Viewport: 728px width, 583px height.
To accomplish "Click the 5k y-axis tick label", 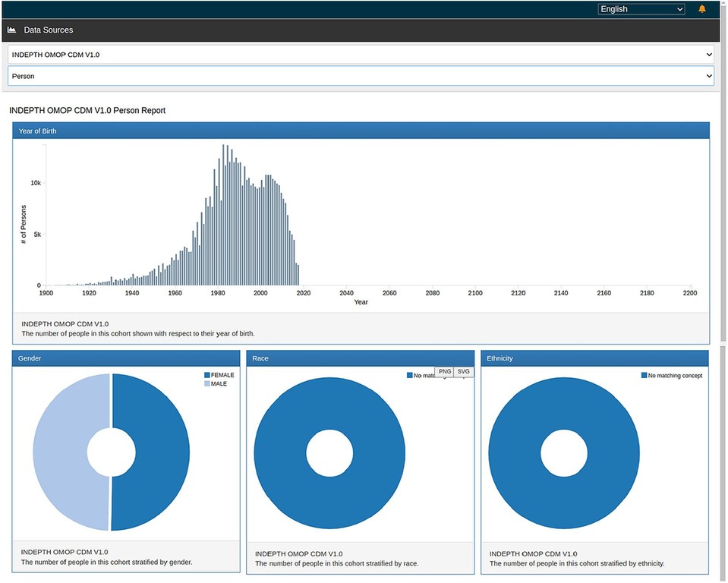I will click(37, 235).
